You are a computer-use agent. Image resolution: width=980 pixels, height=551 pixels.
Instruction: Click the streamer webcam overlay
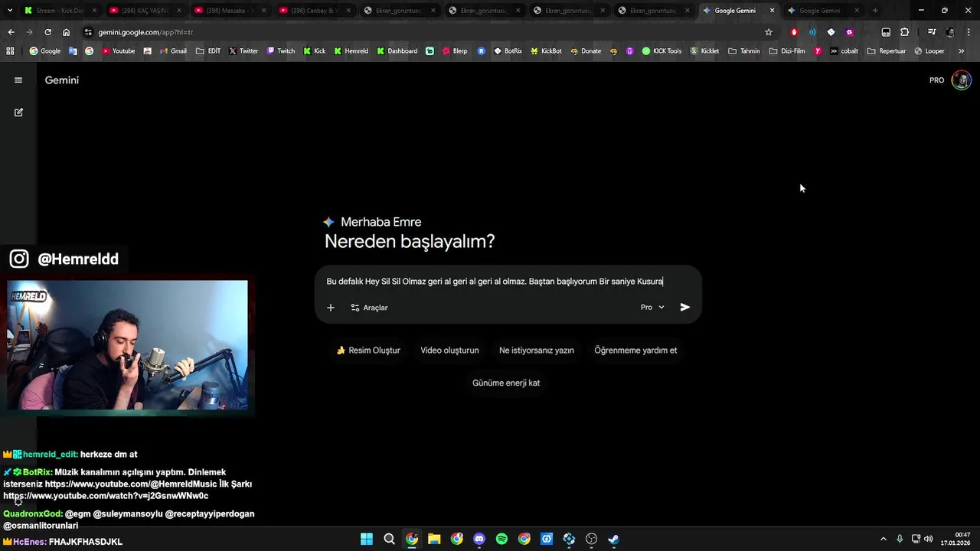coord(127,345)
